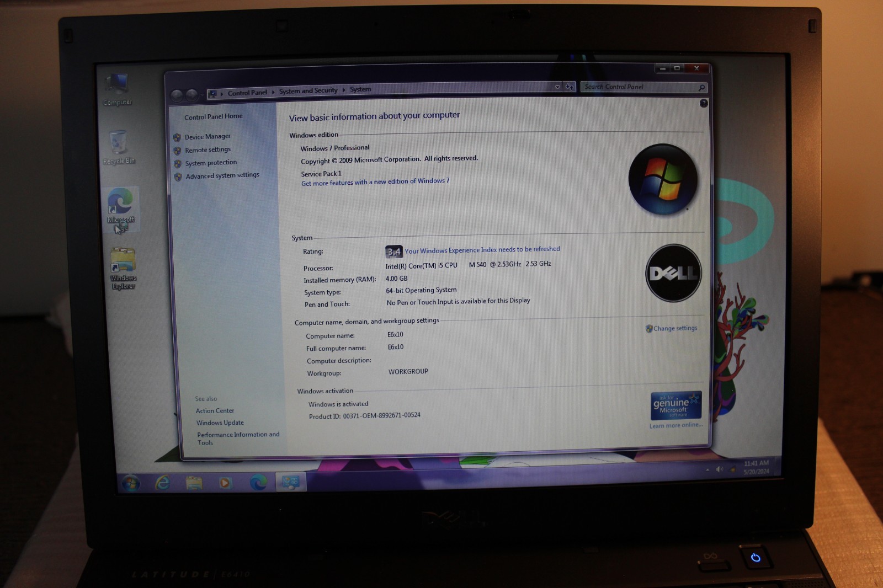Click Get more features with new edition link

pyautogui.click(x=375, y=182)
